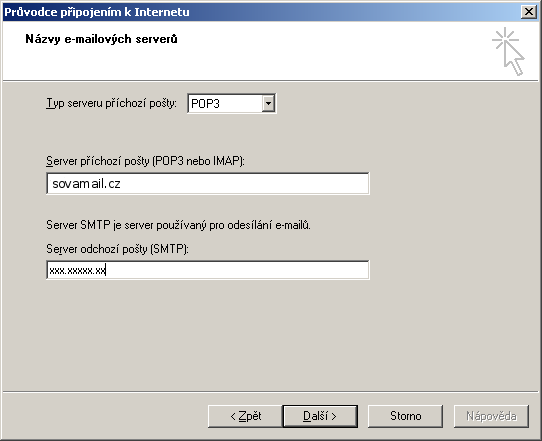Click the Server příchozí pošty (POP3 nebo IMAP) label

(145, 161)
